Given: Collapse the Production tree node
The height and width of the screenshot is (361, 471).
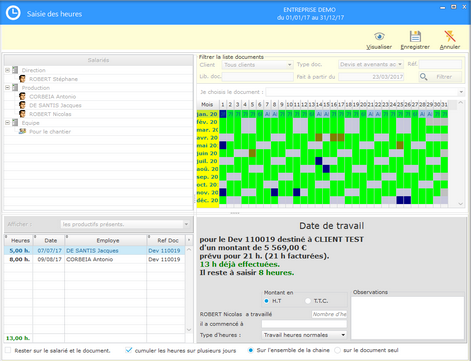Looking at the screenshot, I should tap(7, 88).
